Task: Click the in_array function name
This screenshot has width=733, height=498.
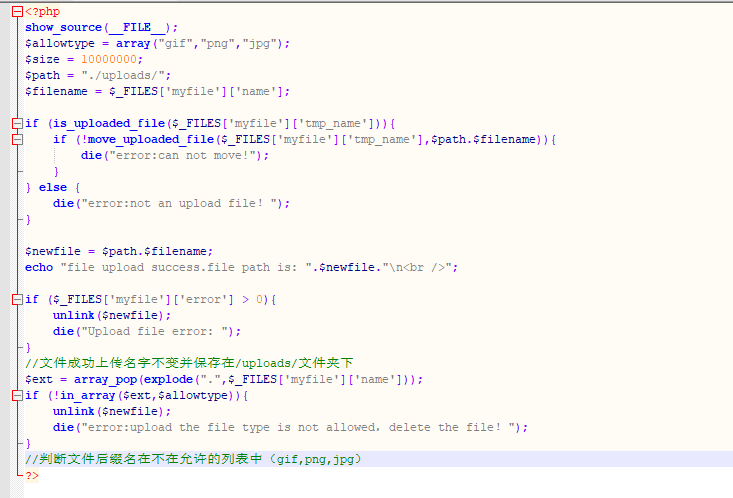Action: click(88, 395)
